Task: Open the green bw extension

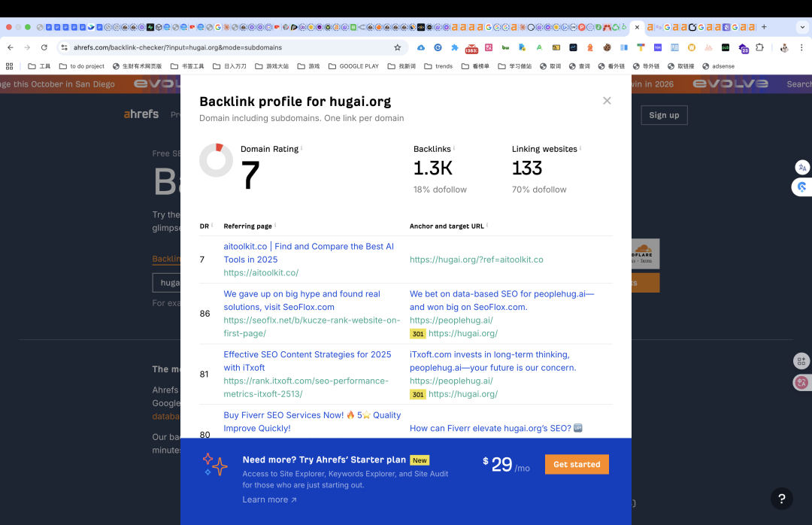Action: coord(505,47)
